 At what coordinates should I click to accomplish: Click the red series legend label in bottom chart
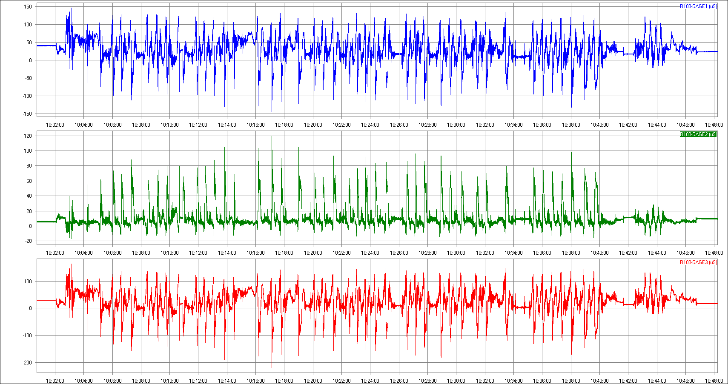[x=698, y=262]
